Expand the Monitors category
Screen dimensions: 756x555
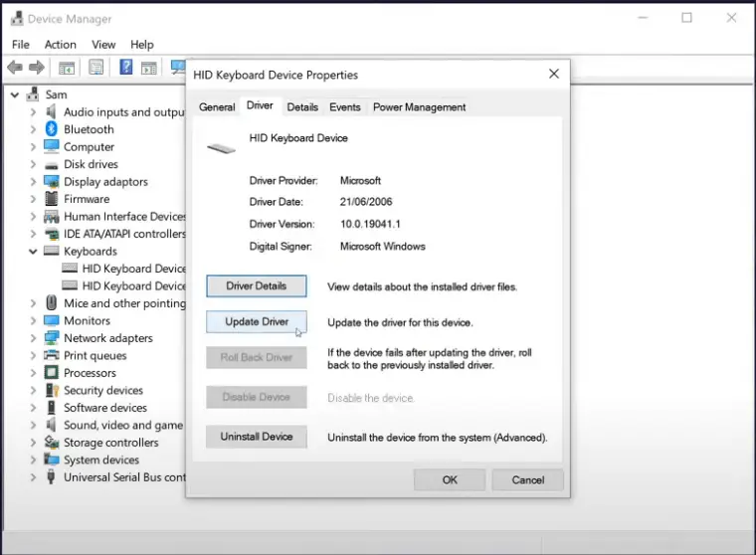pos(33,320)
